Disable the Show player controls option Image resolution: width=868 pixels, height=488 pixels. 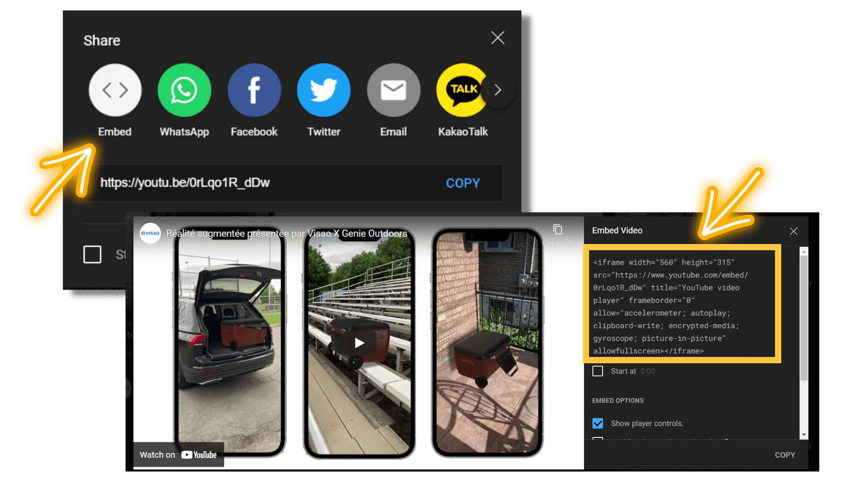(598, 423)
